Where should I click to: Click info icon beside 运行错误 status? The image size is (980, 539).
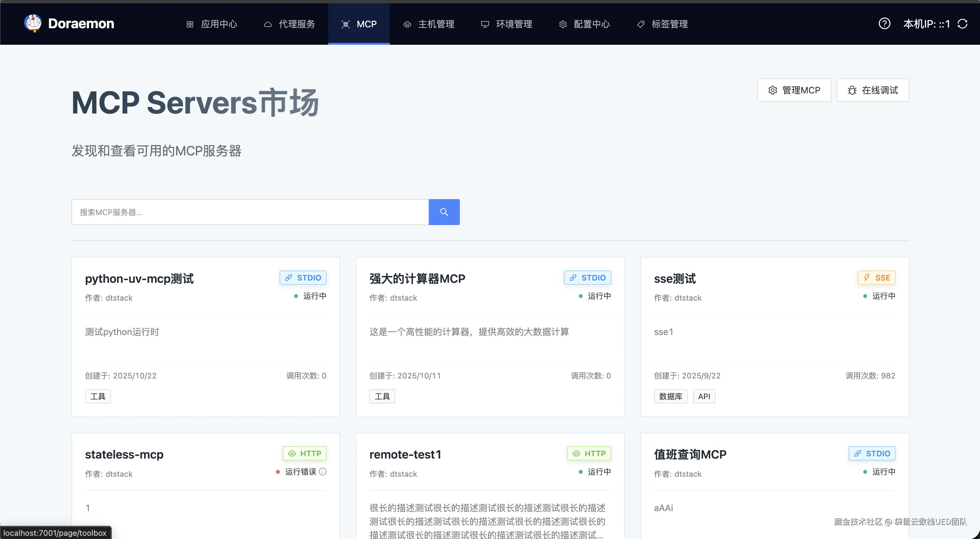coord(323,472)
